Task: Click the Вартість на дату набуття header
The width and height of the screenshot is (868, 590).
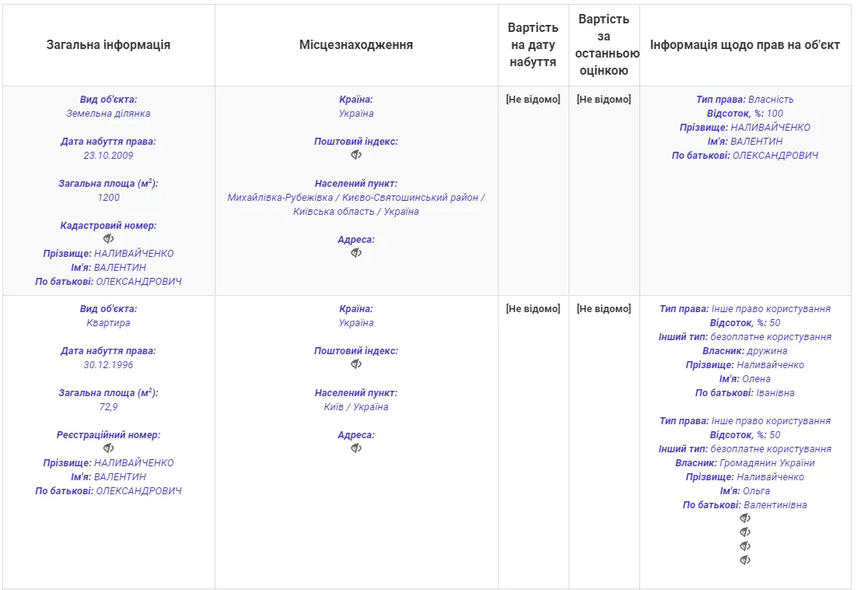Action: click(x=533, y=45)
